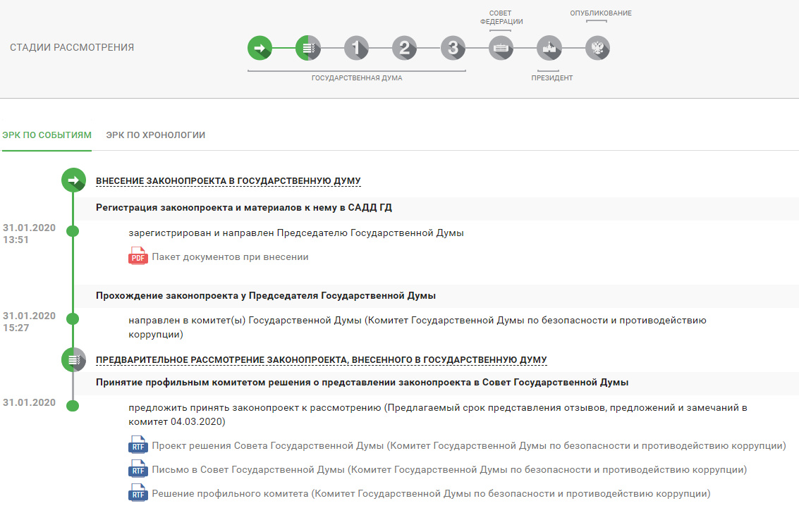Click text зарегистрирован и направлен Председателю
The width and height of the screenshot is (799, 532).
[x=296, y=233]
